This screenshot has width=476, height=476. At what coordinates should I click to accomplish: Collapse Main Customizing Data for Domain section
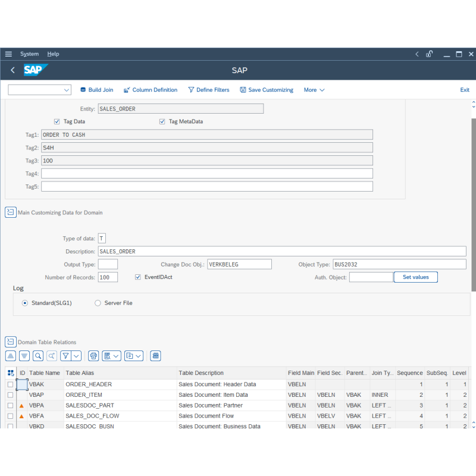coord(11,212)
